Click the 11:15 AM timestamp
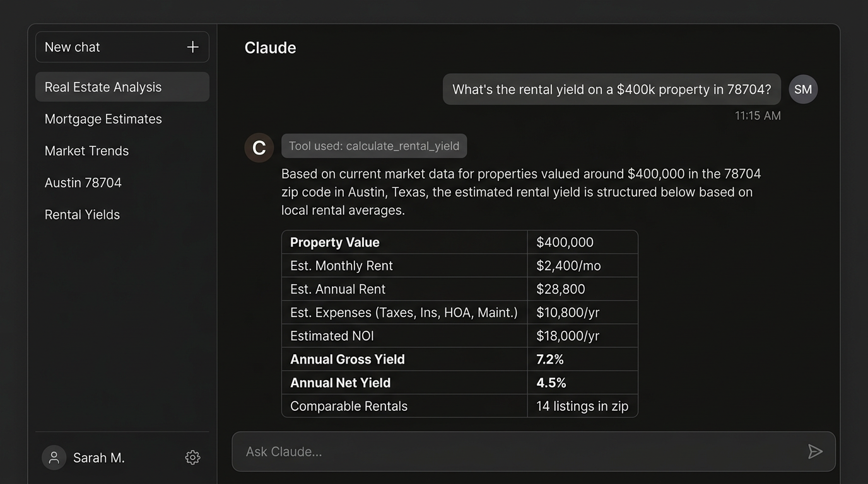The height and width of the screenshot is (484, 868). click(x=758, y=115)
